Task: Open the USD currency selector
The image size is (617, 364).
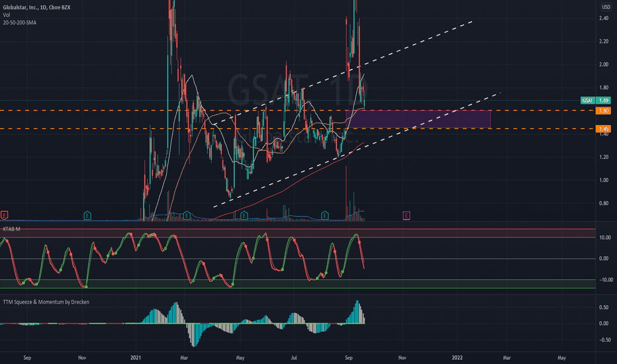Action: (x=606, y=7)
